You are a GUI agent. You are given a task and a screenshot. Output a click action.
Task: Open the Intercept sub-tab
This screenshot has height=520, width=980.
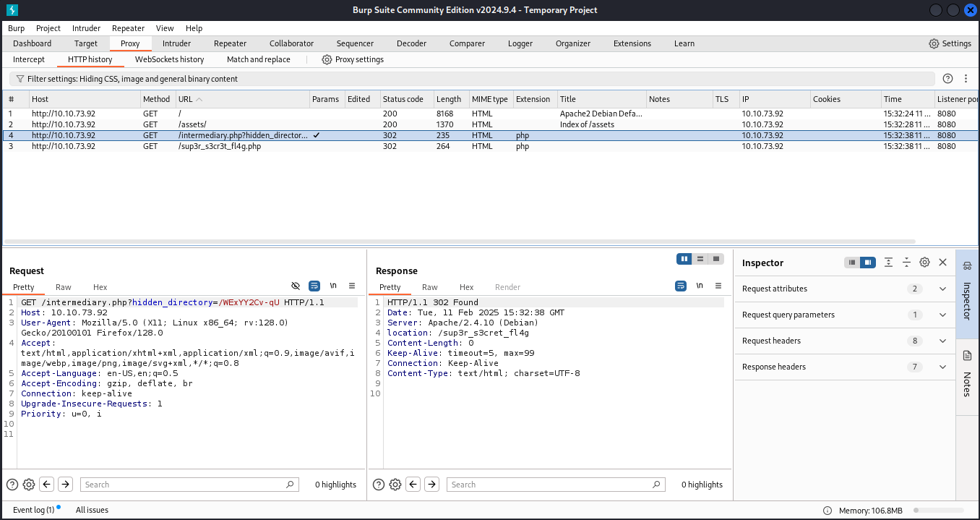click(29, 59)
